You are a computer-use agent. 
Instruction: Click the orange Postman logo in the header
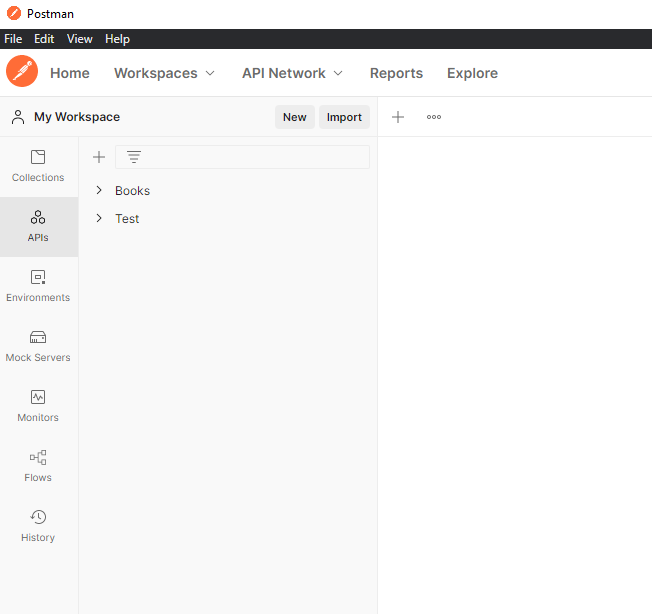pyautogui.click(x=22, y=72)
